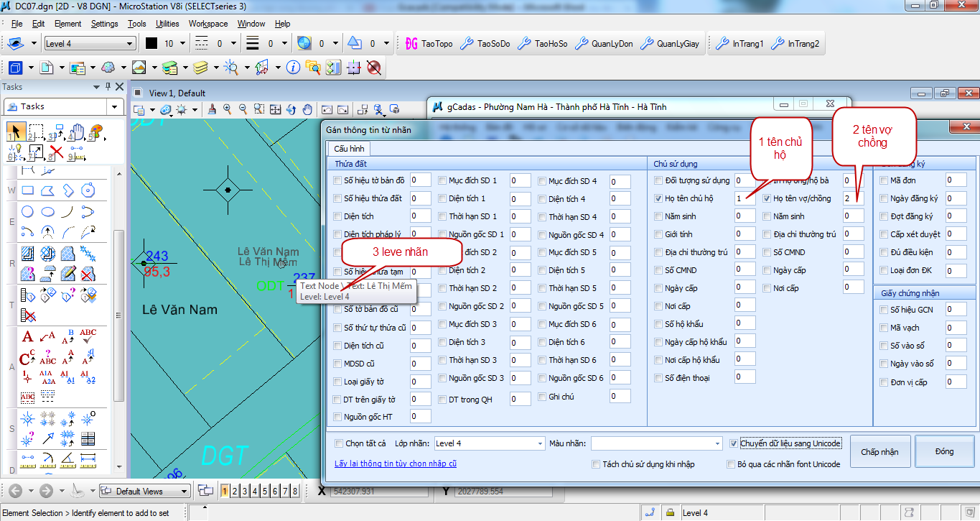Enable the 'Chọn tất cả' checkbox
The image size is (980, 521).
(339, 443)
